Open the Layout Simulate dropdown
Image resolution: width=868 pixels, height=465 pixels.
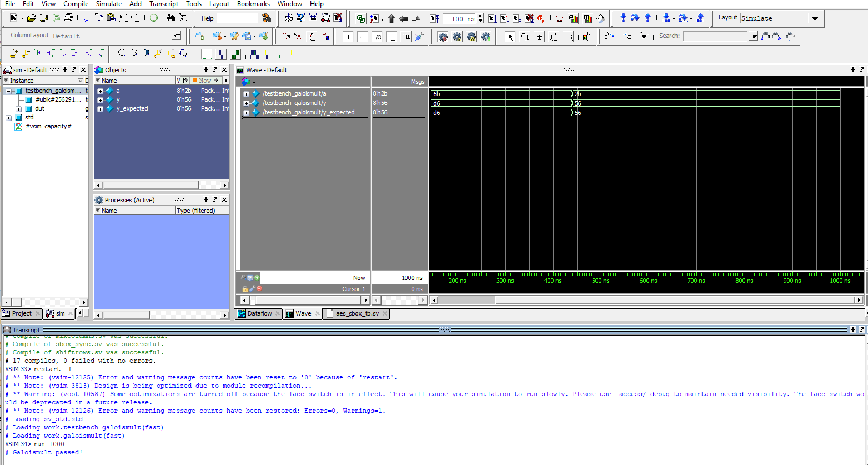pyautogui.click(x=814, y=18)
